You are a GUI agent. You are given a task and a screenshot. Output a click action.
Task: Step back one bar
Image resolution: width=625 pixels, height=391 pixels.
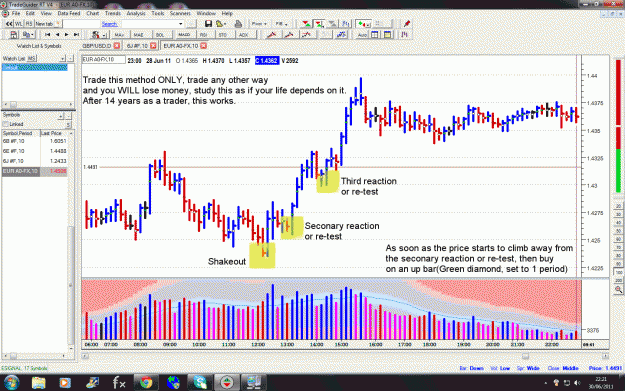(x=57, y=35)
